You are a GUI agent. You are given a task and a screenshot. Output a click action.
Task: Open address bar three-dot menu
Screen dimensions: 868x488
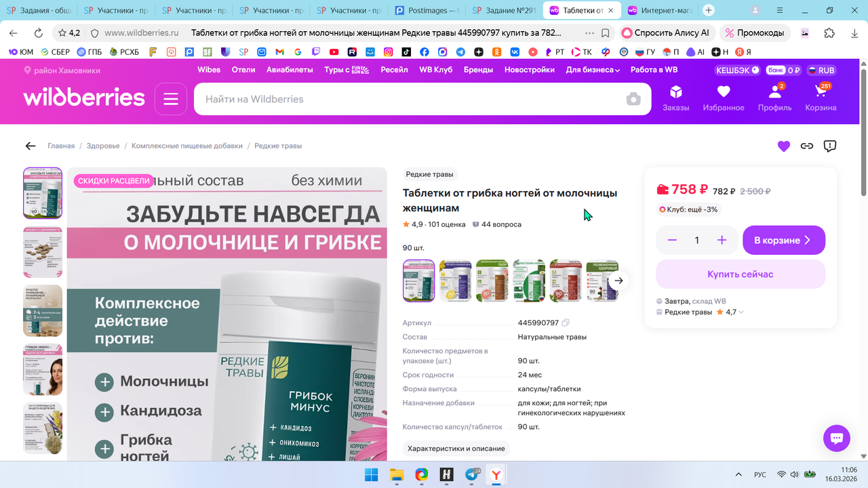pos(589,33)
